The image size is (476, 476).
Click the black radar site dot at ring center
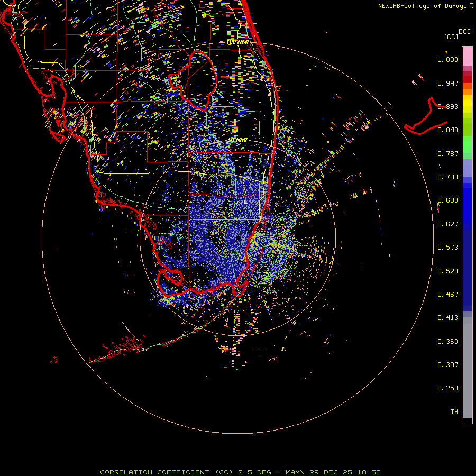(238, 237)
